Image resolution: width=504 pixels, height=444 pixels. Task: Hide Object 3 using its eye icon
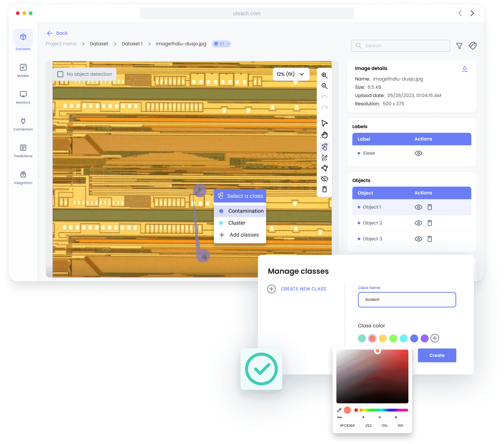pos(418,239)
